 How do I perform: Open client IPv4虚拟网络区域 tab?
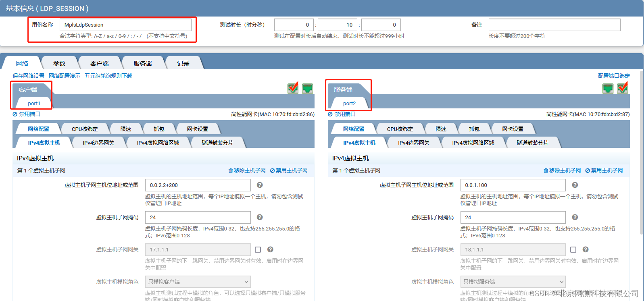pyautogui.click(x=158, y=143)
